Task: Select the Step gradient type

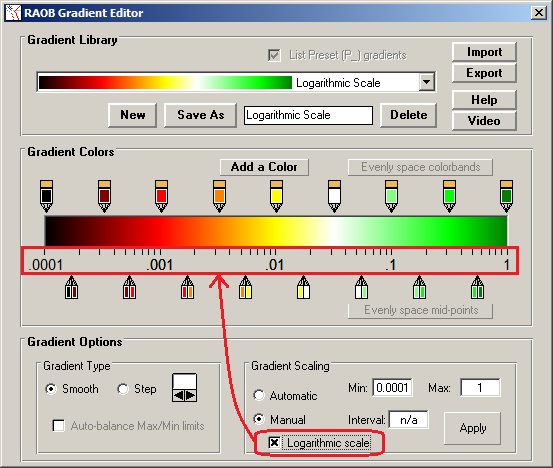Action: 123,389
